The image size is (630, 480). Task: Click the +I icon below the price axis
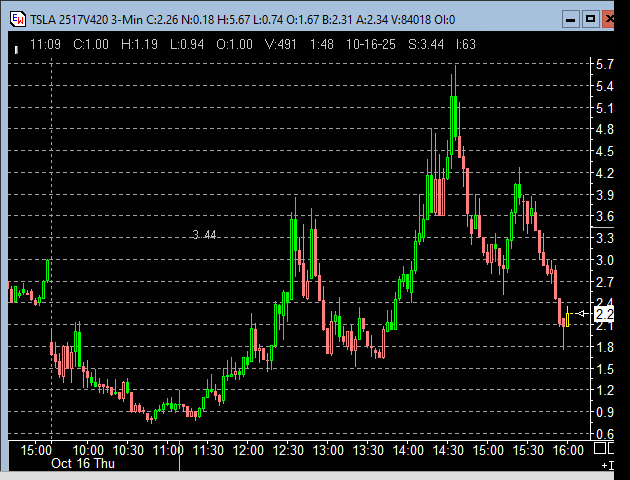(x=605, y=466)
